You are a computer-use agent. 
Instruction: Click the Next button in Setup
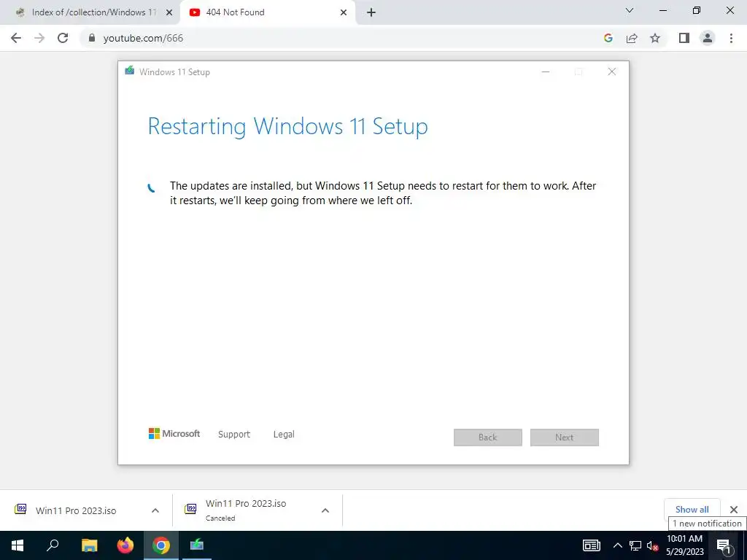565,437
